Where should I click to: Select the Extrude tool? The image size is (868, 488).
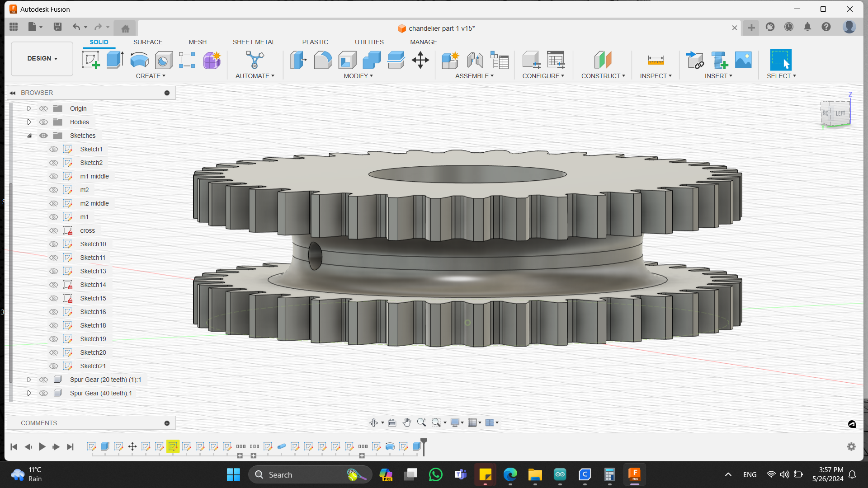(x=115, y=60)
